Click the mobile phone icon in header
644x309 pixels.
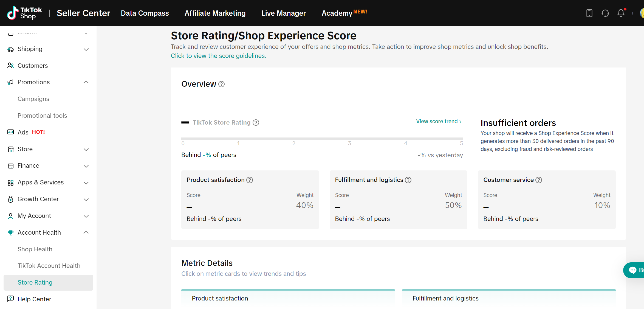point(589,13)
